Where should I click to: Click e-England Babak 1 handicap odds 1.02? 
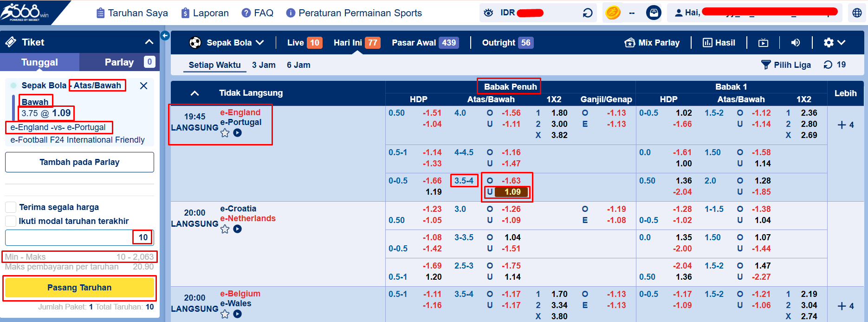point(684,113)
